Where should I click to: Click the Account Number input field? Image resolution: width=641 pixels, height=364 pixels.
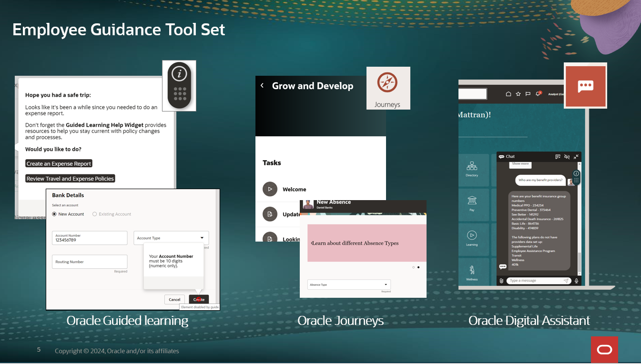pyautogui.click(x=90, y=238)
